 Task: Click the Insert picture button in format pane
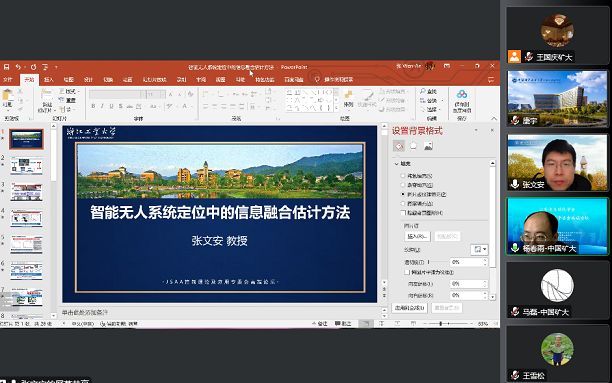(x=417, y=236)
